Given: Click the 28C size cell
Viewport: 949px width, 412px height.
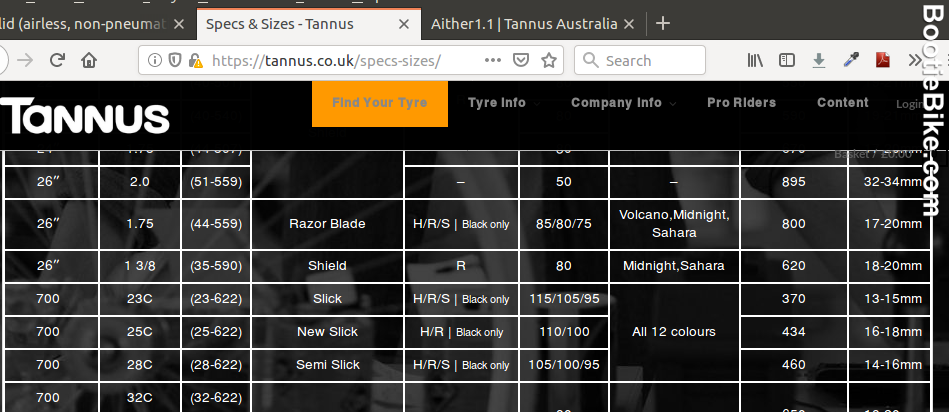Looking at the screenshot, I should pyautogui.click(x=140, y=365).
